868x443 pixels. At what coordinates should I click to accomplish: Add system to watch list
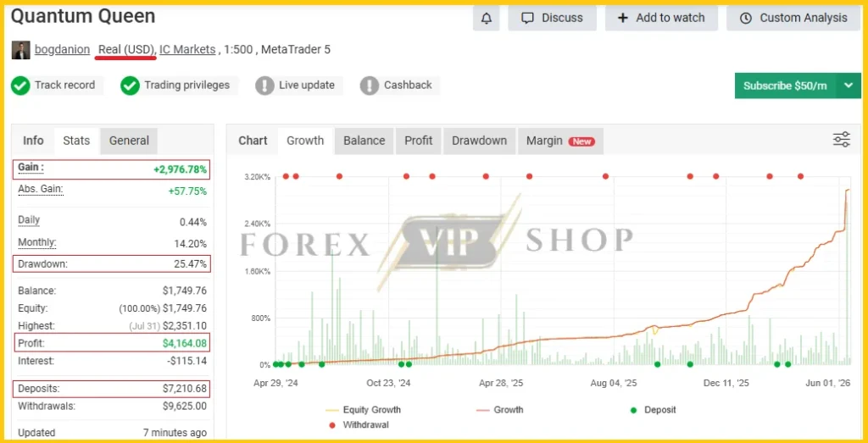(x=661, y=18)
